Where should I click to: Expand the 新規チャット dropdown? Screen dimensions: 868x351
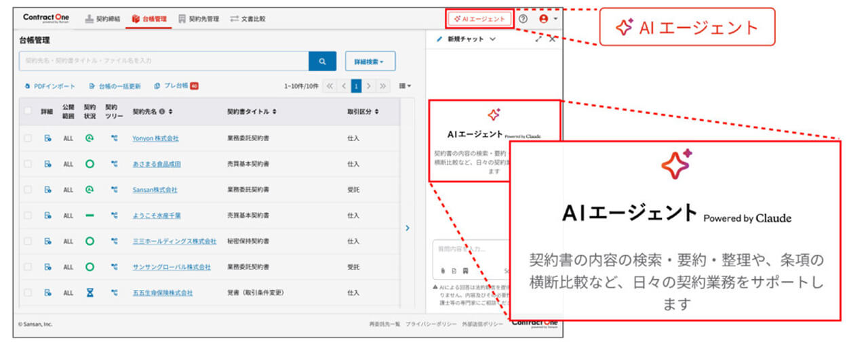coord(492,39)
